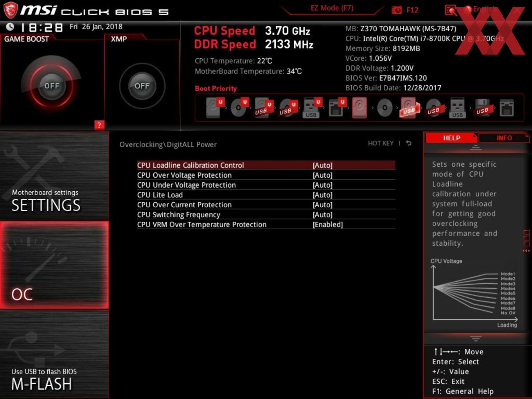Viewport: 532px width, 399px height.
Task: Click the Memory Size: 8192MB text
Action: [x=383, y=49]
